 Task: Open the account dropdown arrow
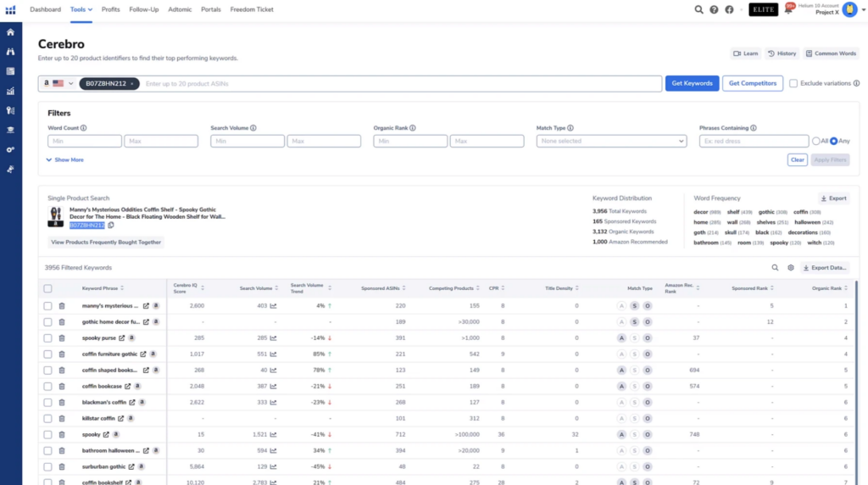[863, 9]
